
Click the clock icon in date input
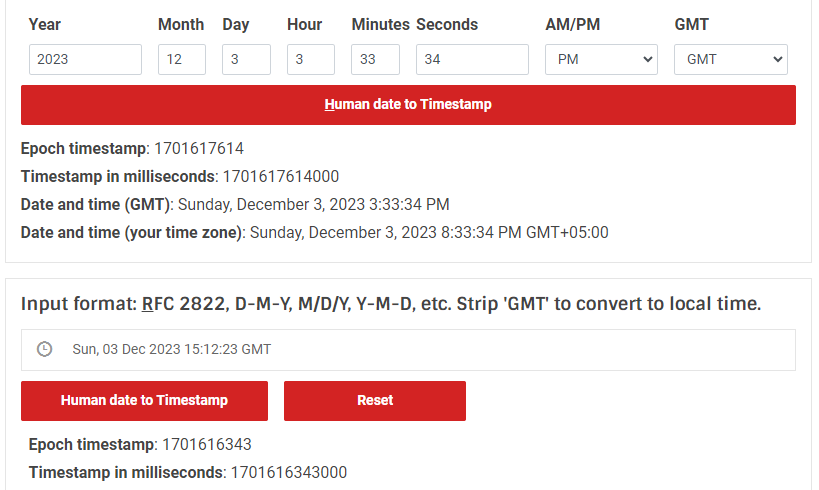44,349
